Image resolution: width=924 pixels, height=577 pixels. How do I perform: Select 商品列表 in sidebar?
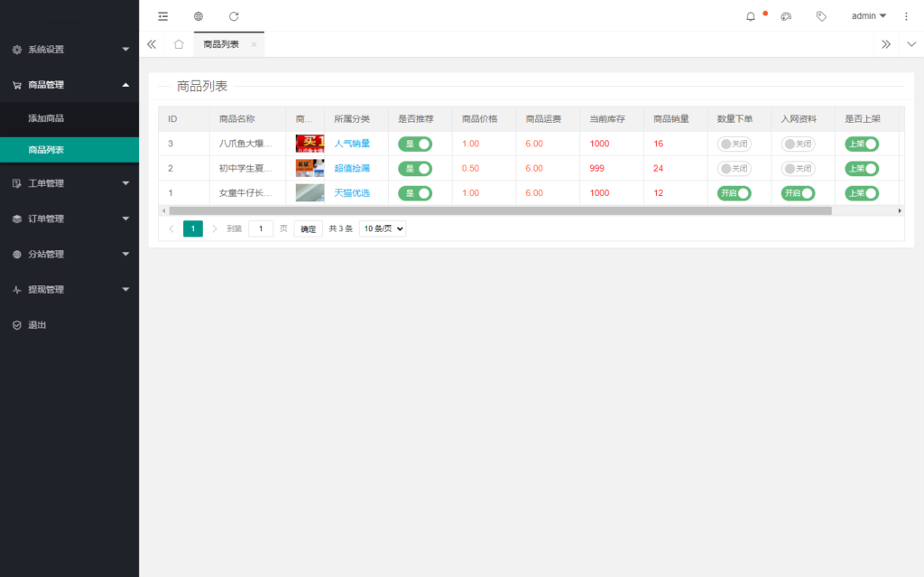[x=69, y=150]
